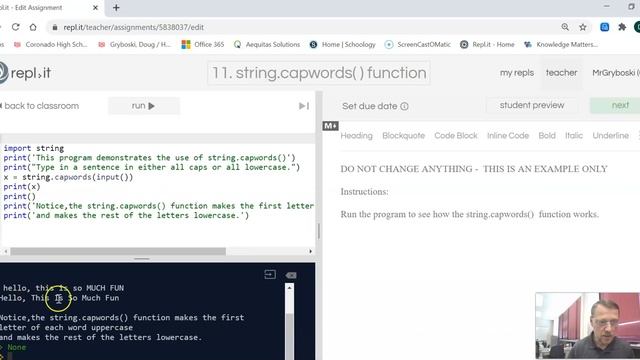640x360 pixels.
Task: Click the 'x = string.capwords(input())' line
Action: click(68, 177)
